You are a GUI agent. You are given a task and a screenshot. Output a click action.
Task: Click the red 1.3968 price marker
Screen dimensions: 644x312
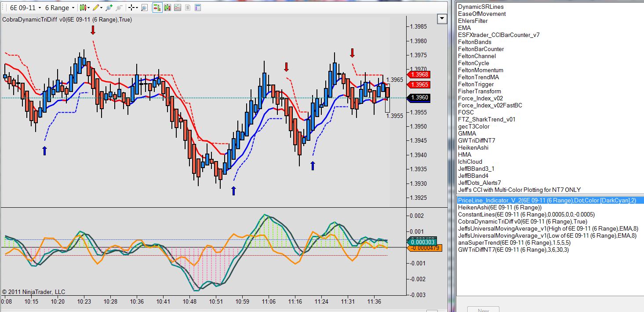tap(419, 75)
